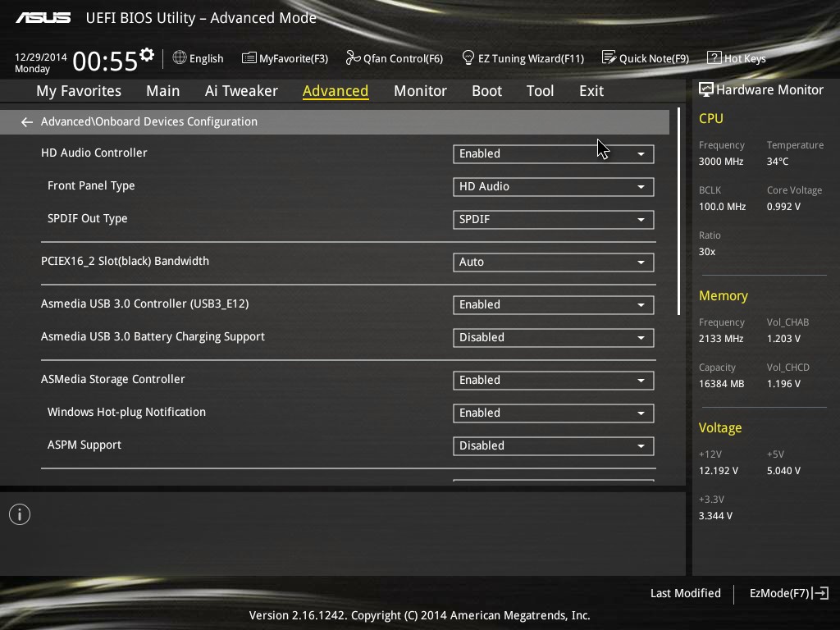Click the 34°C temperature value
This screenshot has height=630, width=840.
778,162
